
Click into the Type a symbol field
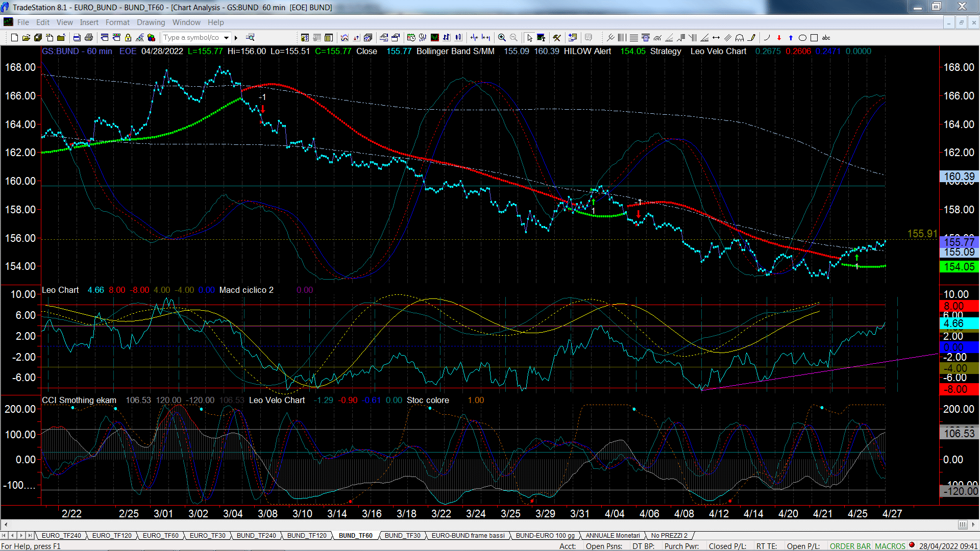(191, 37)
